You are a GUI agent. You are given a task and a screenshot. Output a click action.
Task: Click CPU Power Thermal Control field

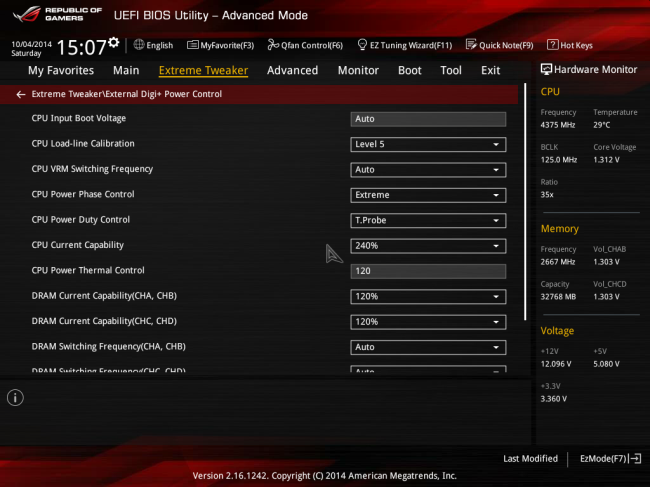(428, 271)
